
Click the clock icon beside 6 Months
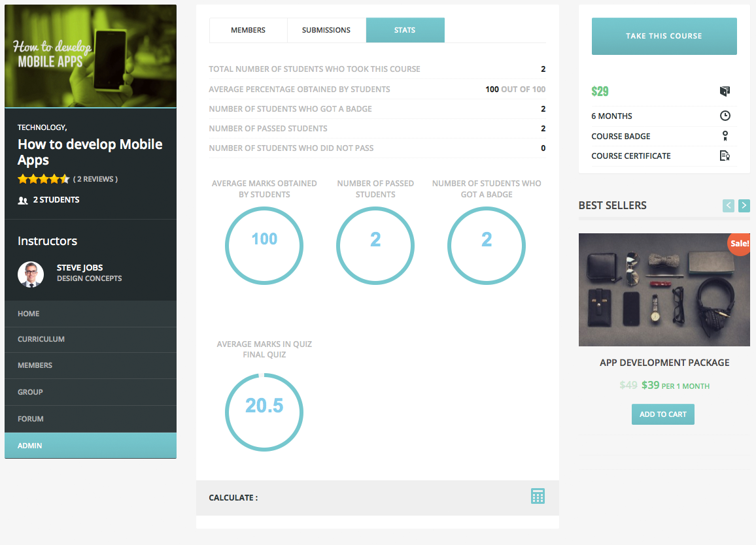click(x=725, y=116)
